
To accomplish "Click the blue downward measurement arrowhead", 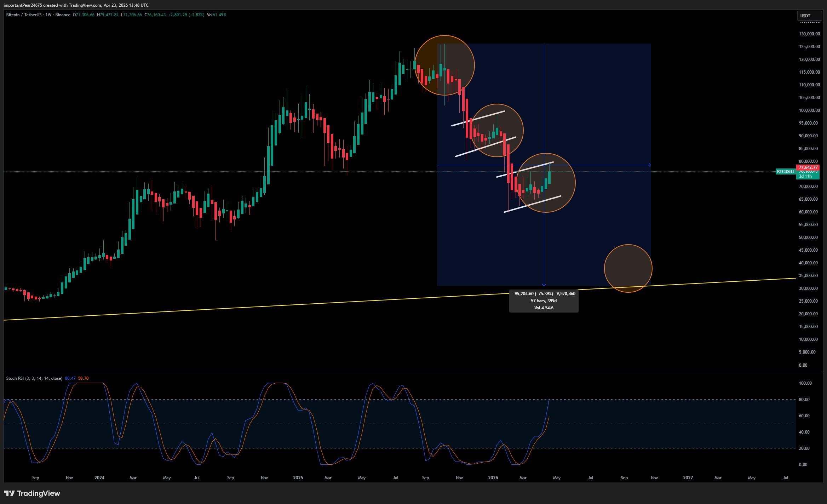I will point(544,285).
